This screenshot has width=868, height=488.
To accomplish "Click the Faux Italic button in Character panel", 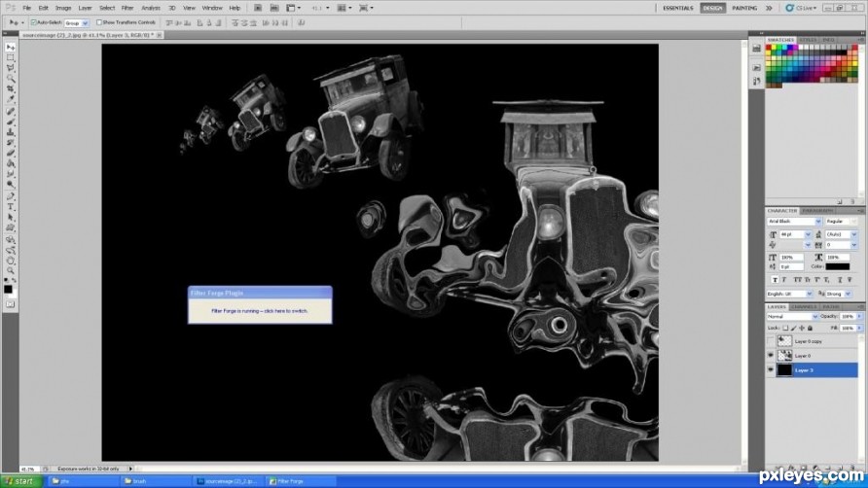I will 784,280.
